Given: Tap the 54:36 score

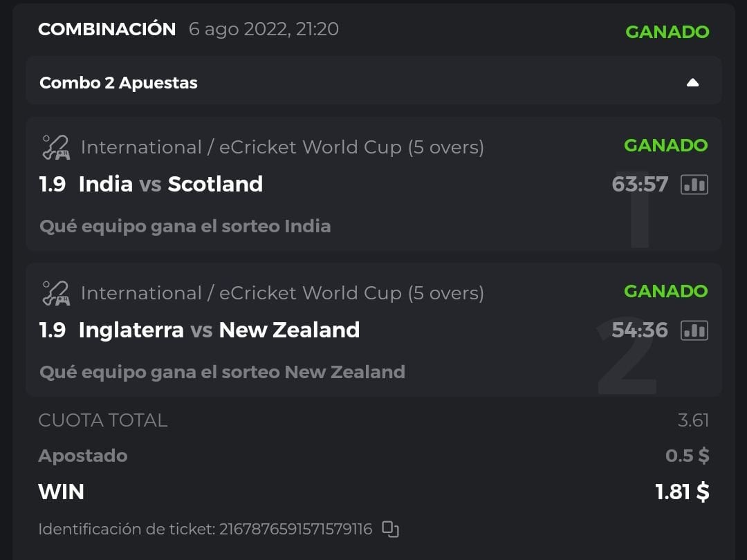Looking at the screenshot, I should (x=640, y=330).
